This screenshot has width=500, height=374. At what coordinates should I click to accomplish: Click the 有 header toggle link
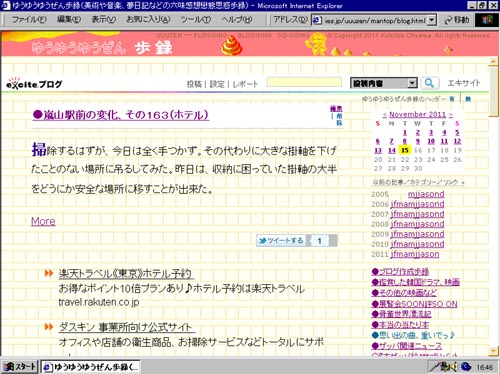point(452,99)
